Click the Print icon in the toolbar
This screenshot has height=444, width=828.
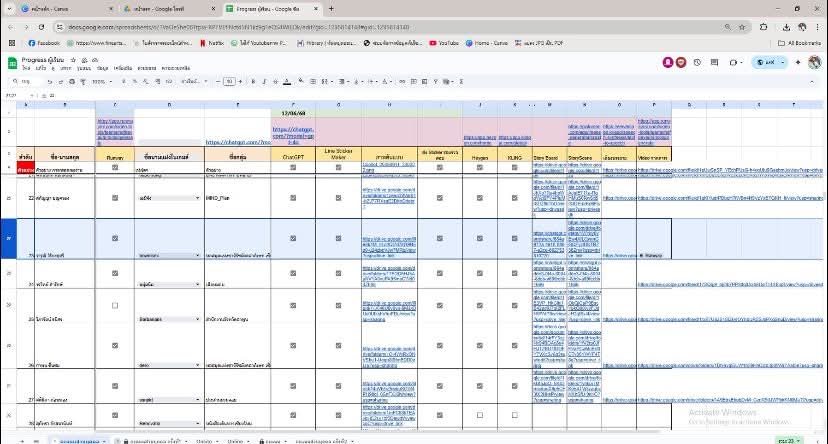72,81
